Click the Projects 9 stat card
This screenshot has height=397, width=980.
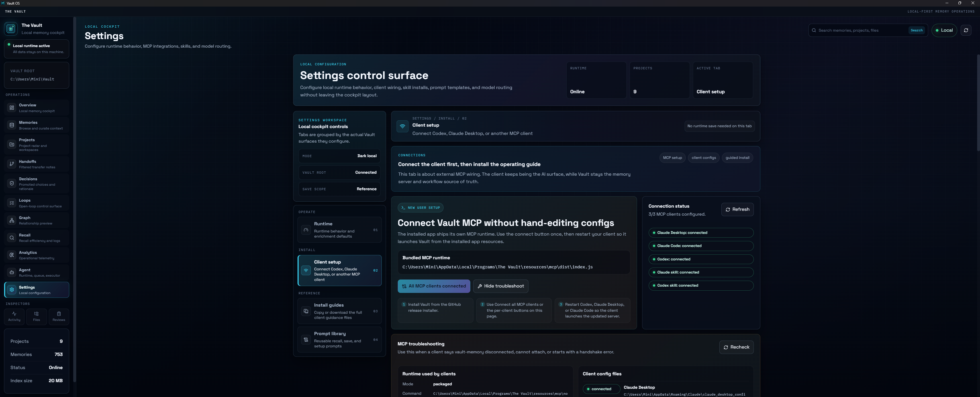tap(659, 80)
